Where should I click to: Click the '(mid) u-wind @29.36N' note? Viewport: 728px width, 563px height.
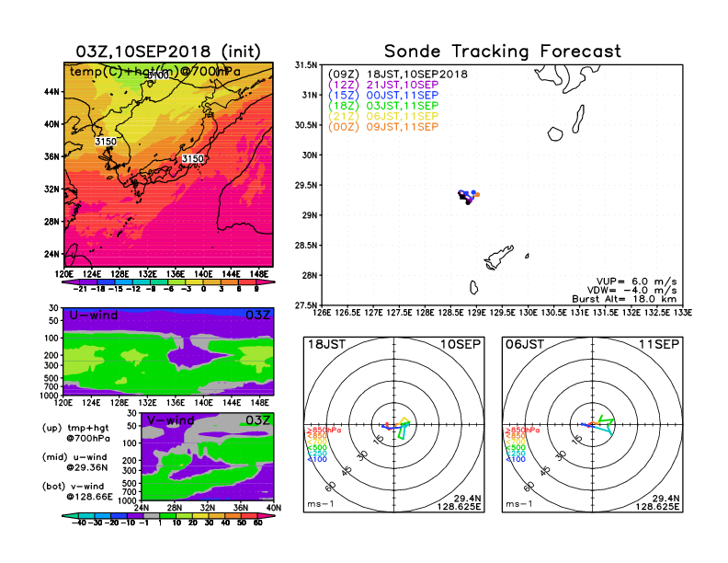point(74,462)
